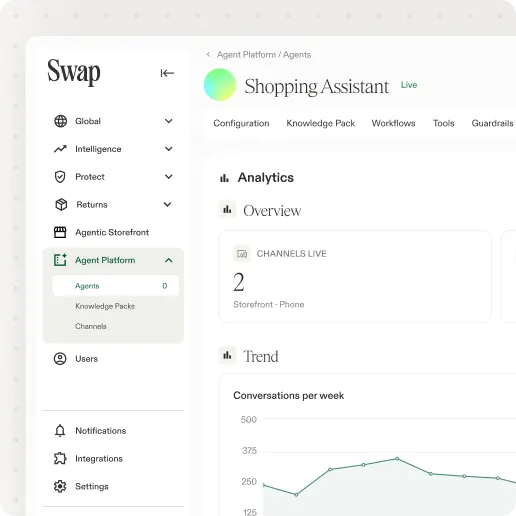
Task: Click the Intelligence trend-line icon
Action: point(60,149)
